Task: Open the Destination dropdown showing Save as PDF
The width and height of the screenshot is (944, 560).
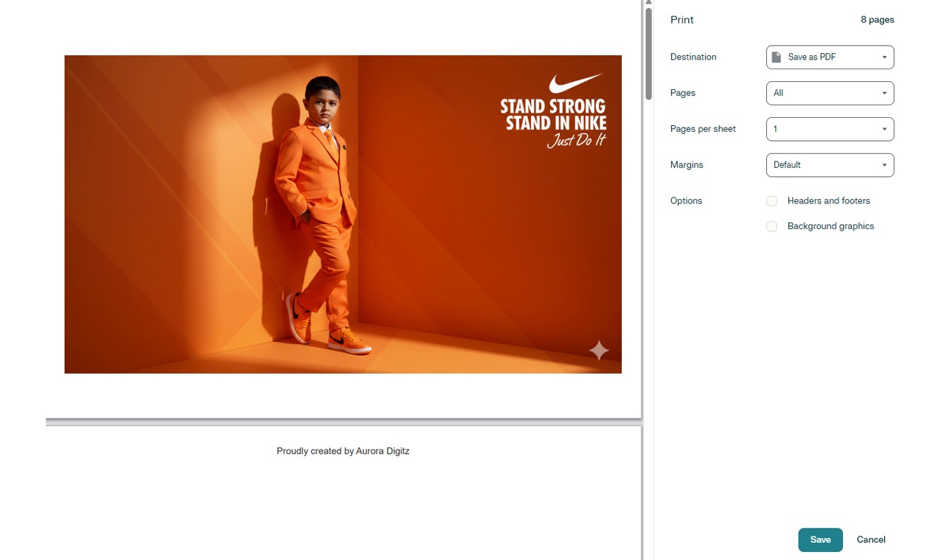Action: [x=830, y=57]
